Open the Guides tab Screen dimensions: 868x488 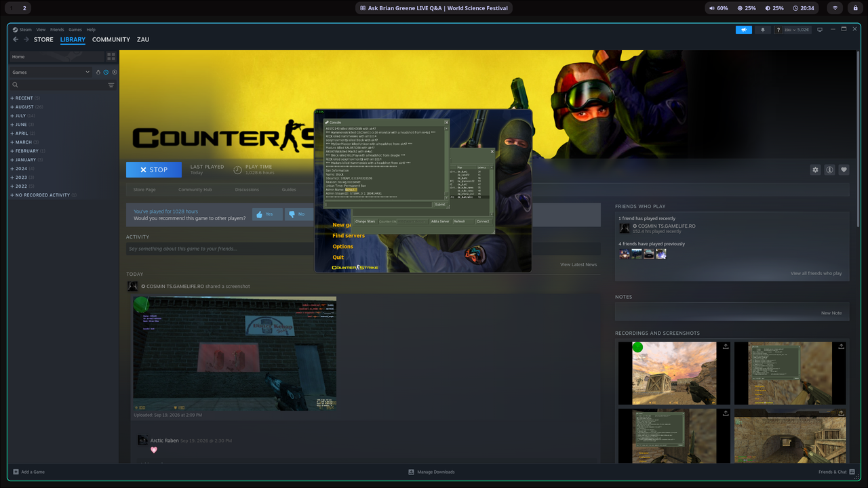289,190
